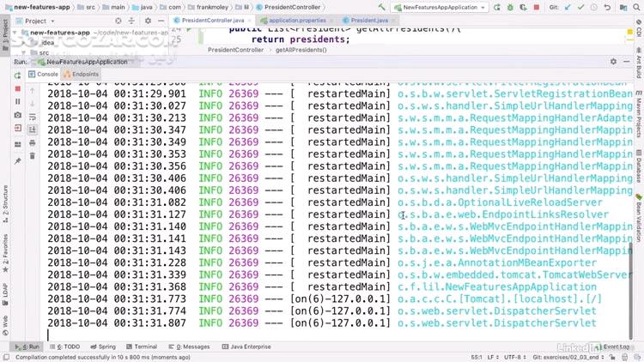
Task: Open the Maven Projects side tool window
Action: (639, 114)
